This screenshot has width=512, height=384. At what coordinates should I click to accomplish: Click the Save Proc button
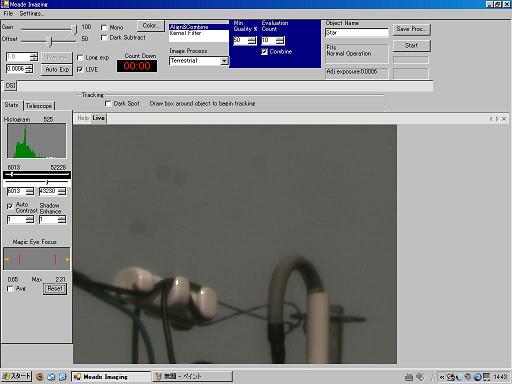412,29
